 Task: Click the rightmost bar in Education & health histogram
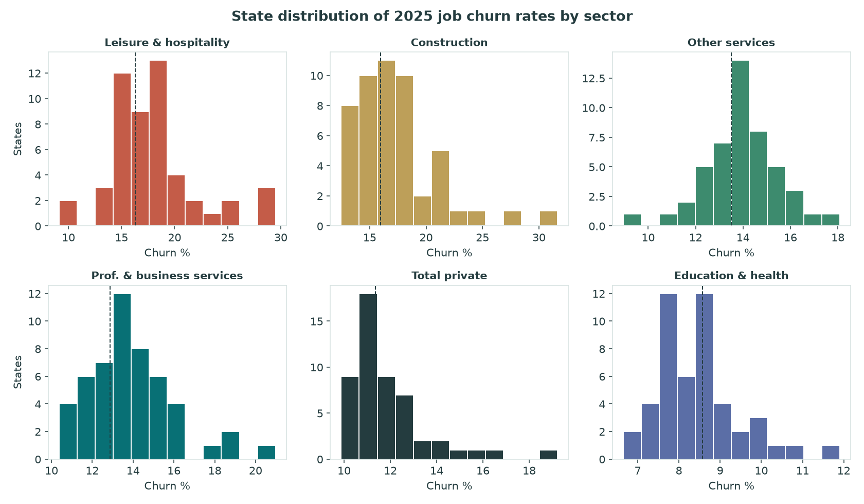tap(831, 452)
